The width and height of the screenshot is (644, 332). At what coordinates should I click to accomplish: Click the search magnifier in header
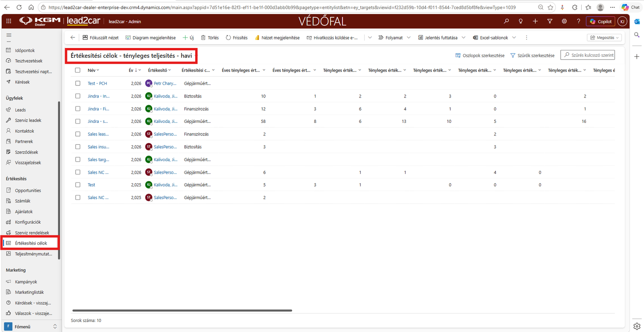pos(506,21)
